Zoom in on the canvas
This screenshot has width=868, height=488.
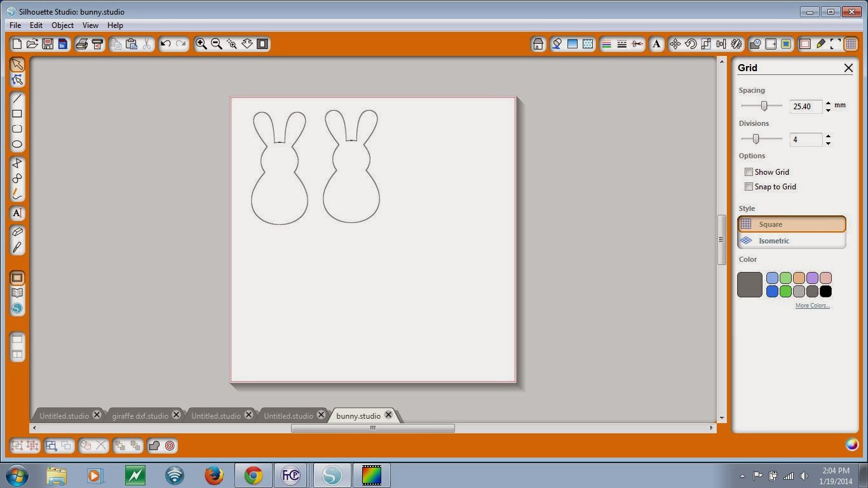point(201,44)
